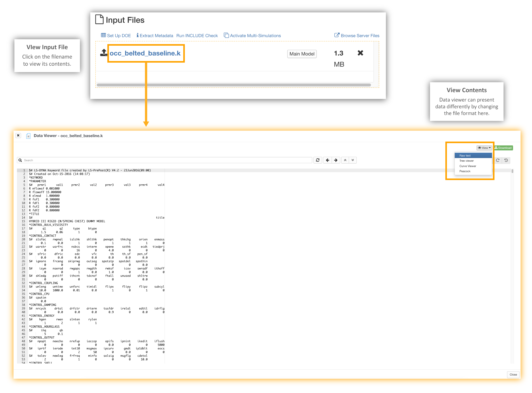Image resolution: width=532 pixels, height=393 pixels.
Task: Click line 4 text *PARAMETER
Action: coord(38,181)
